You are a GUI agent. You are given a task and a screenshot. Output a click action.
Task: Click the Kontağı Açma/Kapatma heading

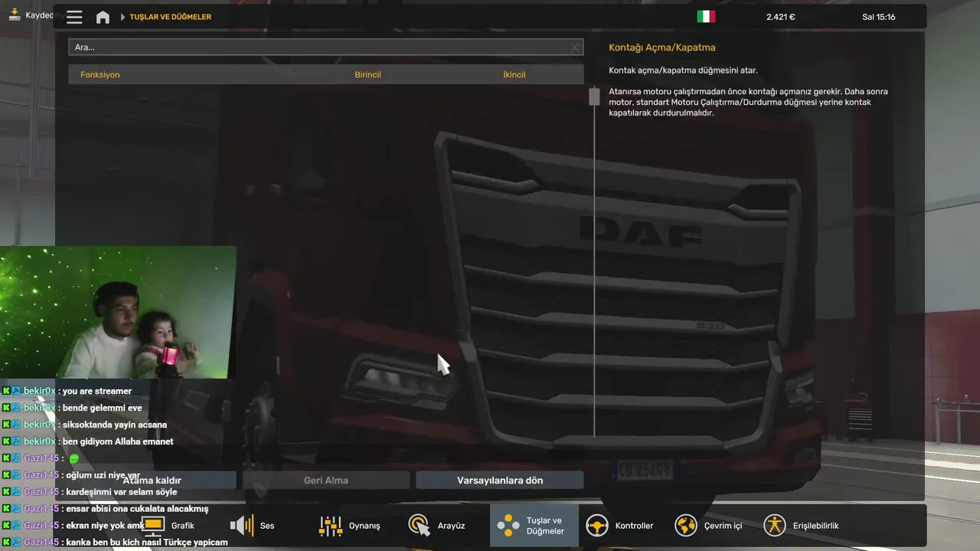[x=662, y=47]
